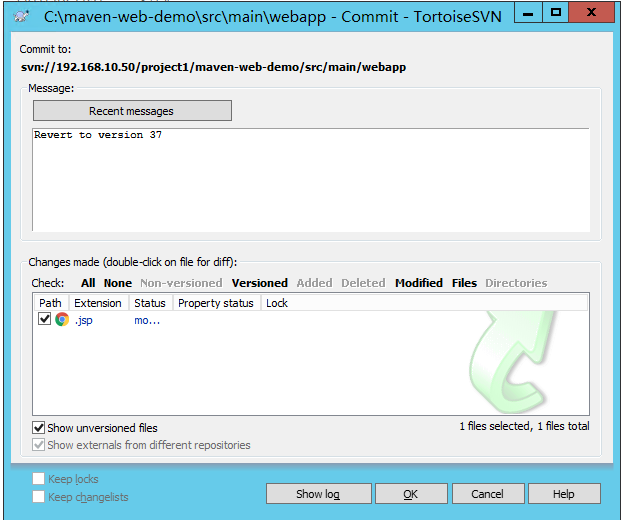Click the Chrome file icon for .jsp entry

(x=62, y=319)
